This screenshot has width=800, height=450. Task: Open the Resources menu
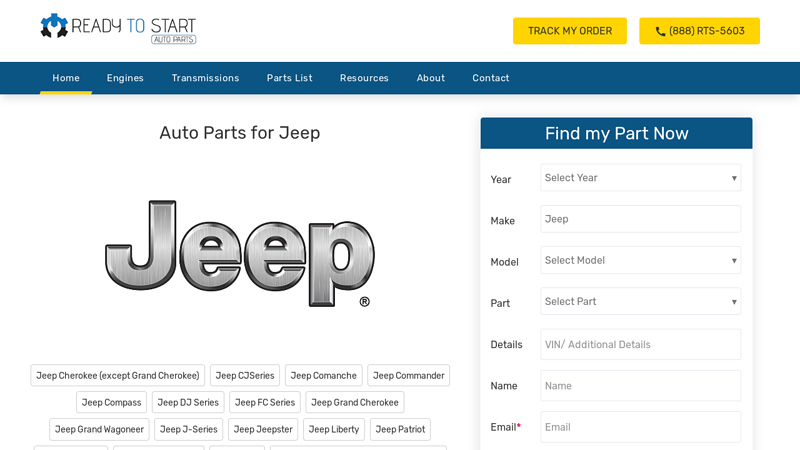(x=364, y=78)
